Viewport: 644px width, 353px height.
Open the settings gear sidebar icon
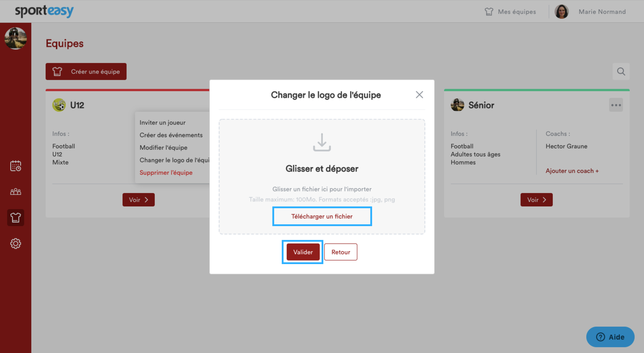(15, 243)
